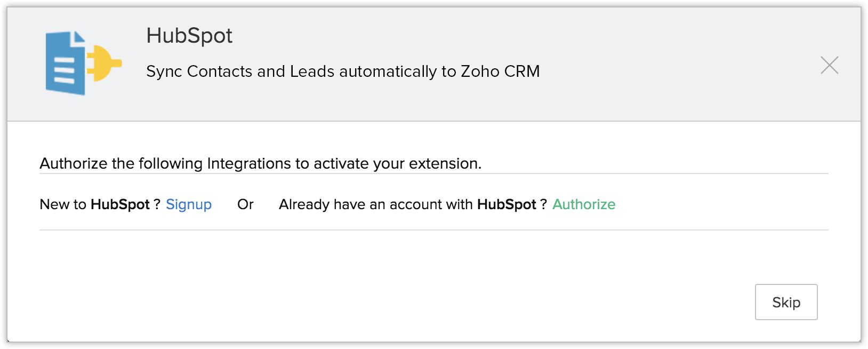Click 'Zoho CRM' in the subtitle

[500, 72]
